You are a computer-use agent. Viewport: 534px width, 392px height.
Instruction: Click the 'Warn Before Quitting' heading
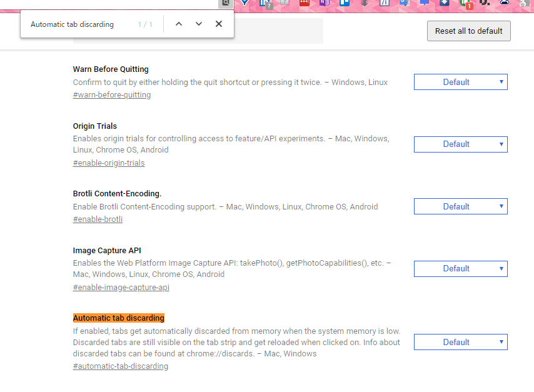click(x=111, y=69)
